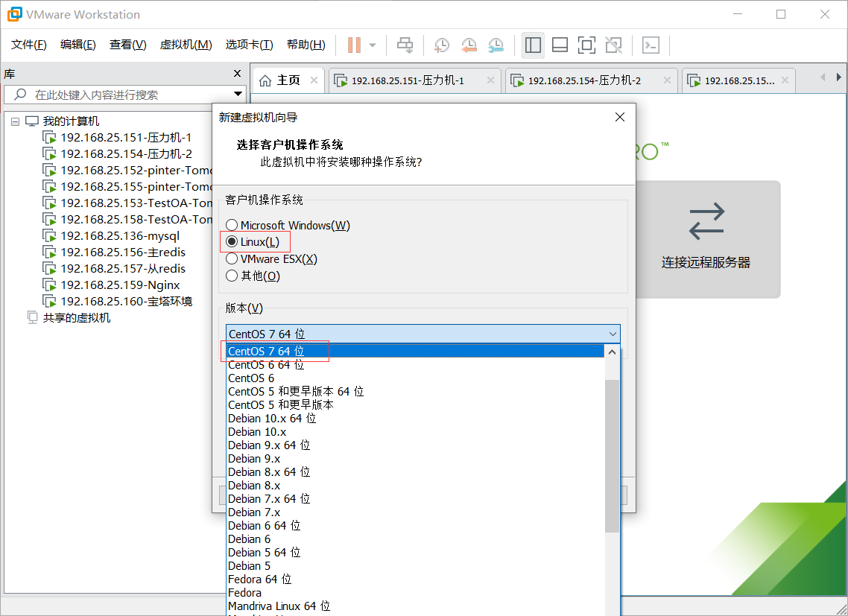Toggle the library sidebar view icon
848x616 pixels.
click(533, 45)
